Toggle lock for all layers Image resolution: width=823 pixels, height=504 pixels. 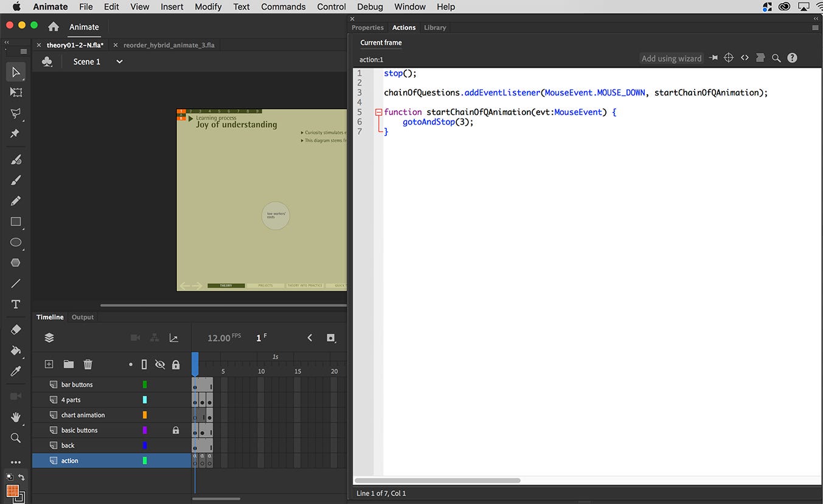pyautogui.click(x=176, y=364)
